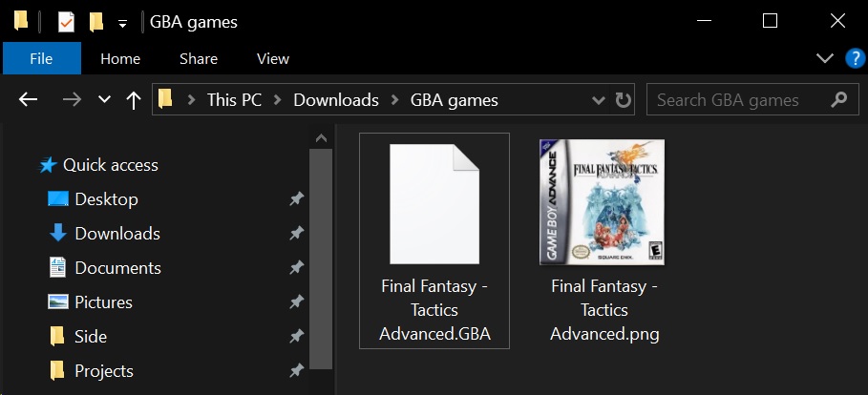
Task: Click the pin icon next to Documents
Action: point(297,268)
